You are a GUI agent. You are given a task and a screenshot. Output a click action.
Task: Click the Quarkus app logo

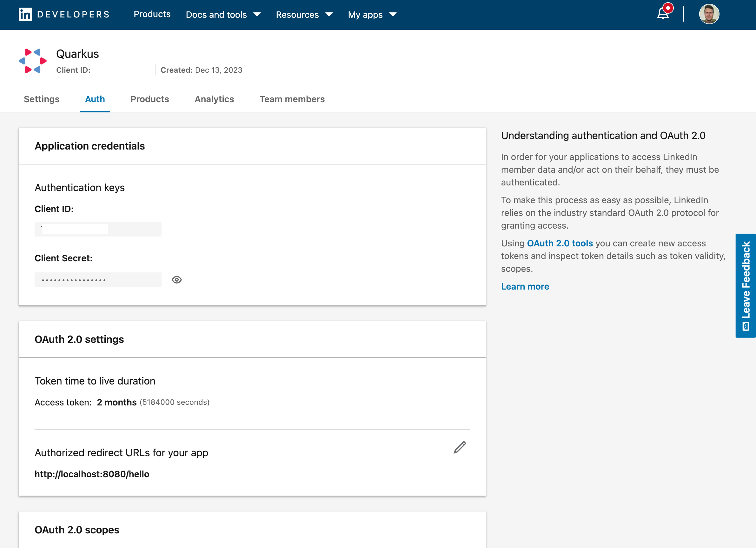tap(33, 61)
